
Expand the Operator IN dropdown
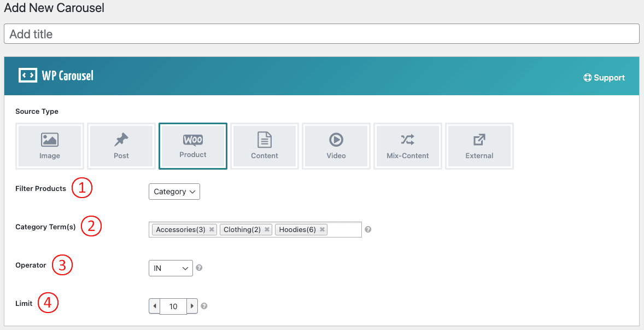coord(171,268)
